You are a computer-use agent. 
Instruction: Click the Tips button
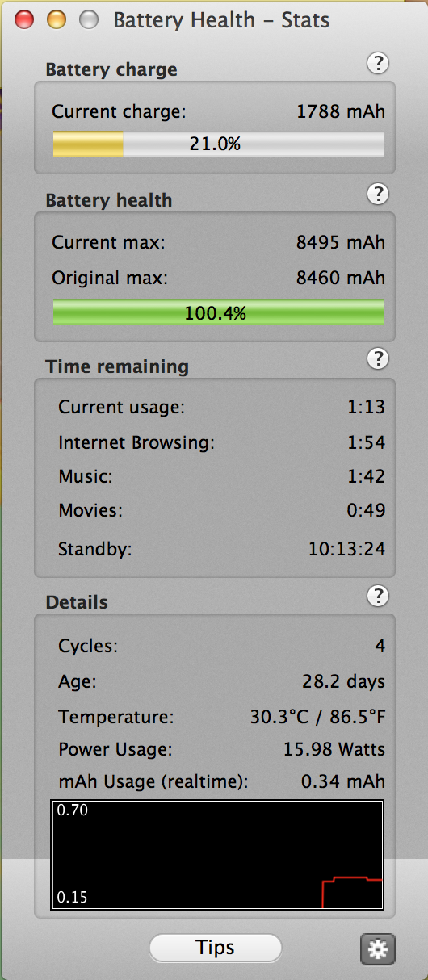[216, 948]
